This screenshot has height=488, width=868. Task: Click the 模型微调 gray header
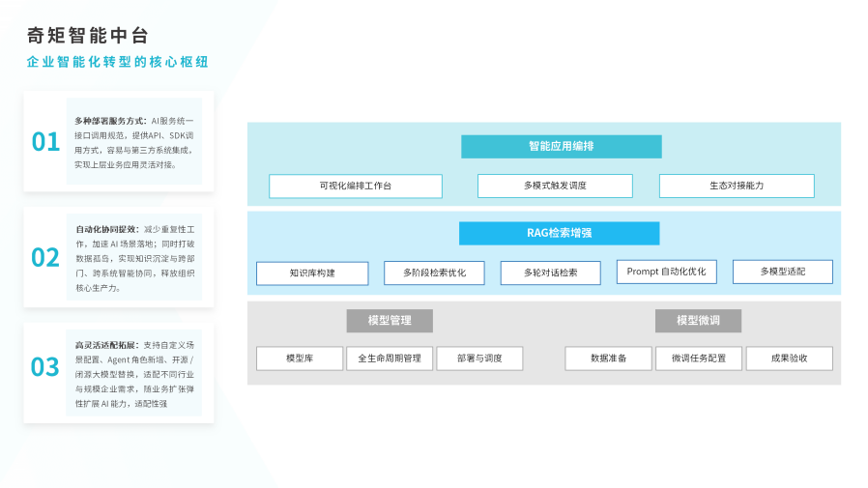(x=698, y=321)
